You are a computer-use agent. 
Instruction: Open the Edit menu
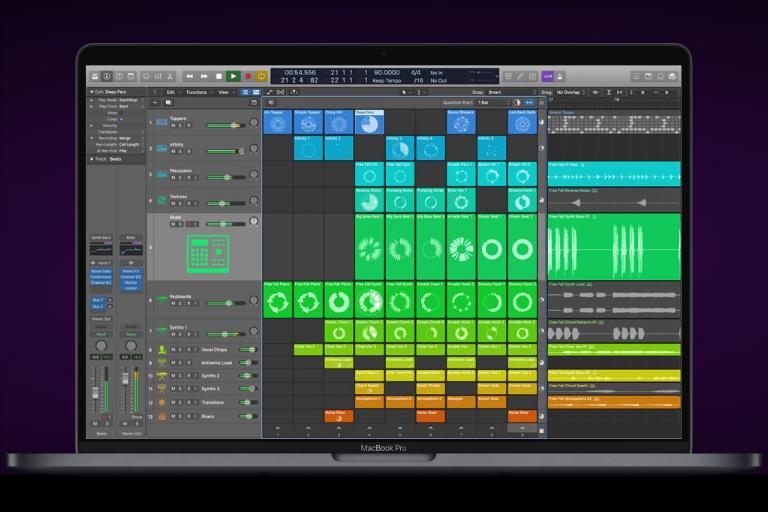(171, 92)
